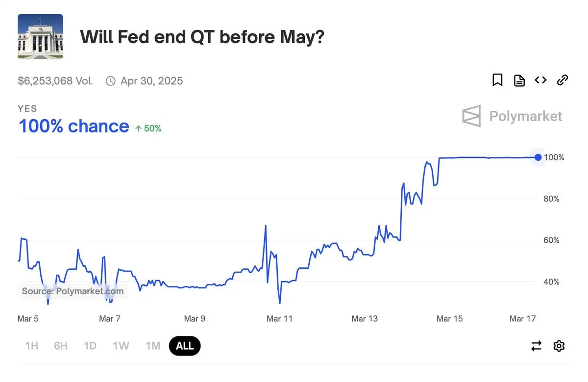Select the 1H time range
Viewport: 588px width, 382px height.
[x=31, y=346]
